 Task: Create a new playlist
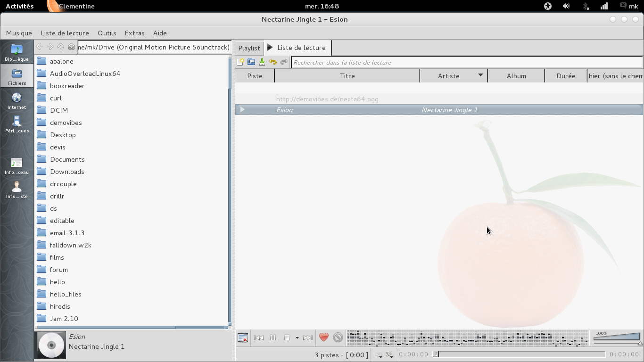coord(240,62)
